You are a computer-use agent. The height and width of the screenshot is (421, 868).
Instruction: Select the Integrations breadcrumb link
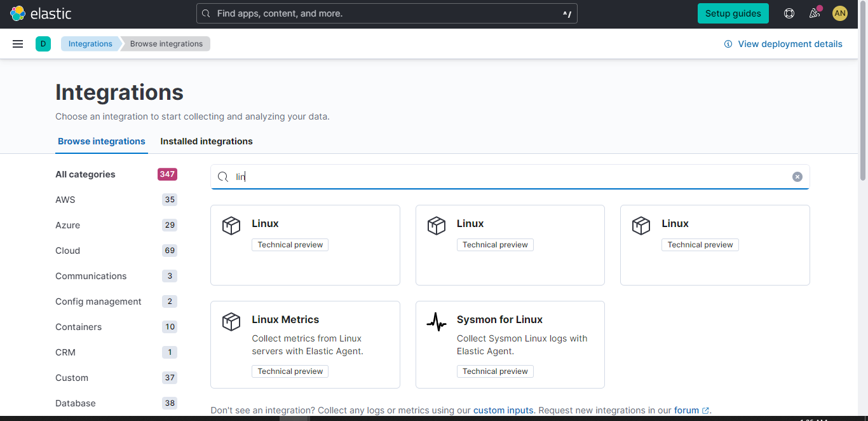(x=90, y=43)
